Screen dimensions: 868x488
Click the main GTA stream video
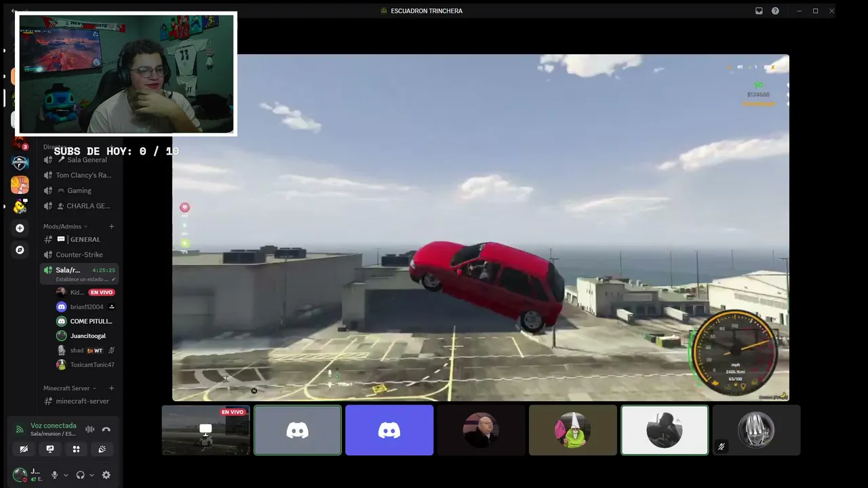tap(481, 228)
